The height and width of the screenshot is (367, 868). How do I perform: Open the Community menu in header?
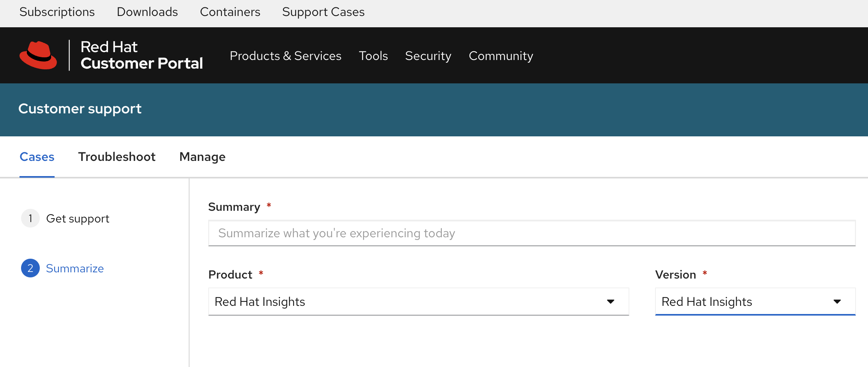(x=501, y=56)
